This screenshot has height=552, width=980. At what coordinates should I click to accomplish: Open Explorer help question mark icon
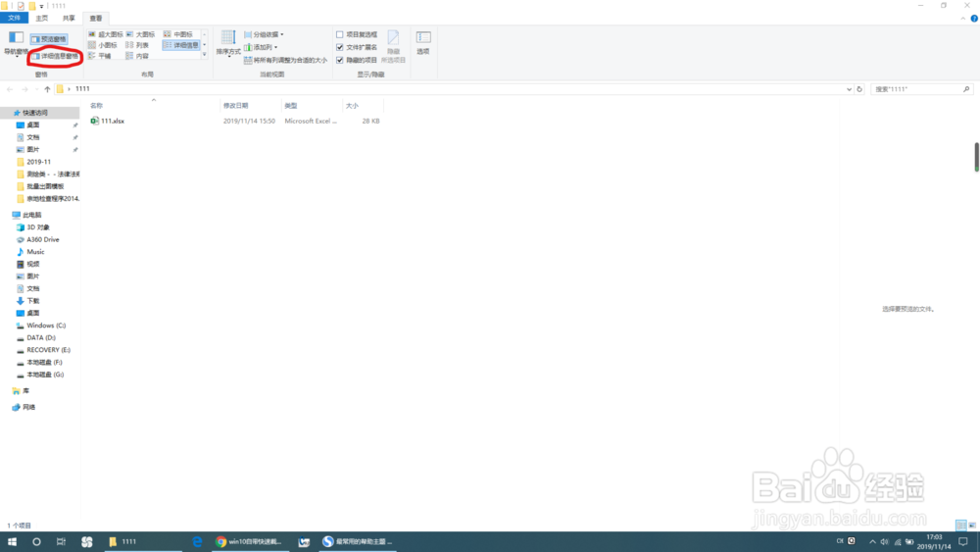pyautogui.click(x=974, y=19)
